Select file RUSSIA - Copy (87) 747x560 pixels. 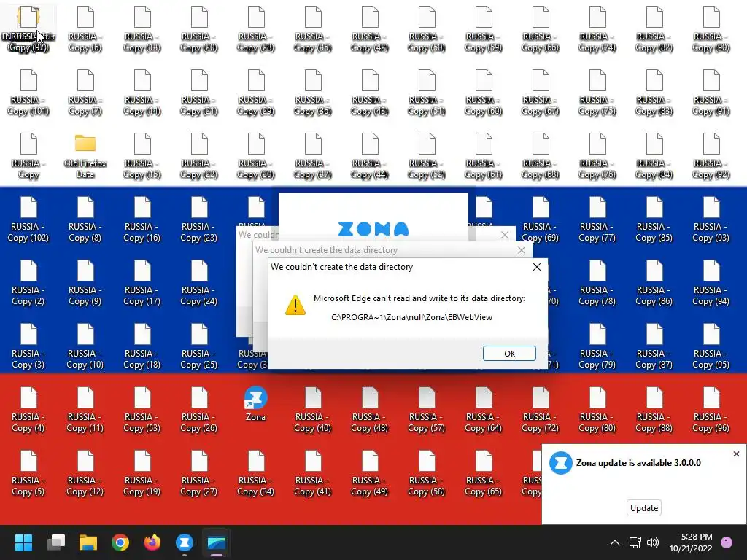(654, 346)
